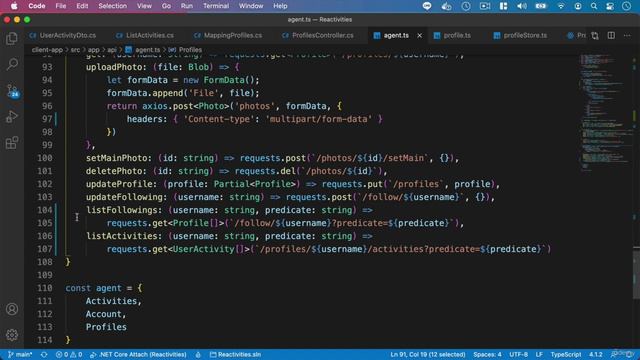640x360 pixels.
Task: Click .NET Core Attach (Reactivities) debug status
Action: [138, 354]
